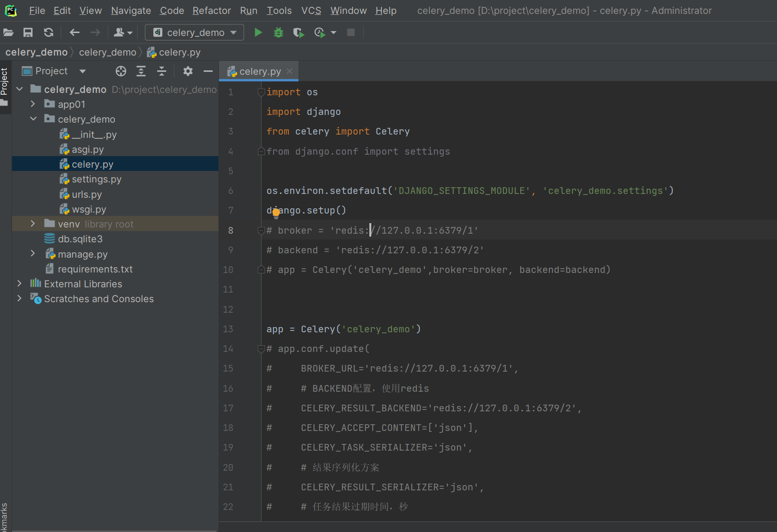The width and height of the screenshot is (777, 532).
Task: Start debugging with the green bug icon
Action: (x=278, y=33)
